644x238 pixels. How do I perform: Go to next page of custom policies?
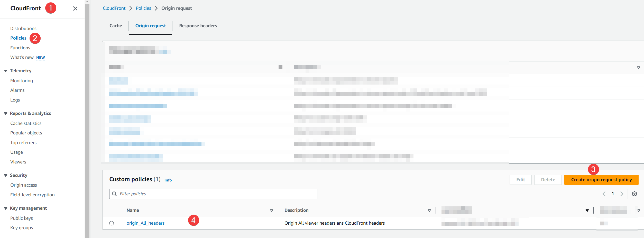[x=622, y=194]
